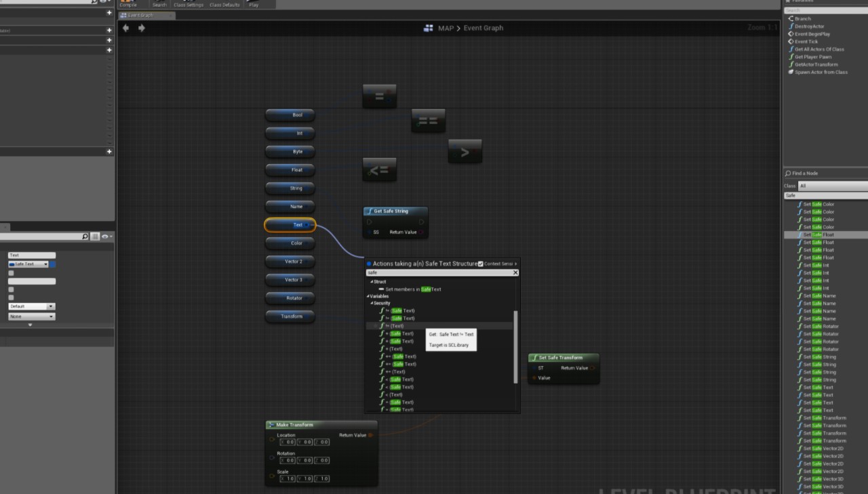
Task: Click the Text variable node's output pin
Action: coord(307,225)
